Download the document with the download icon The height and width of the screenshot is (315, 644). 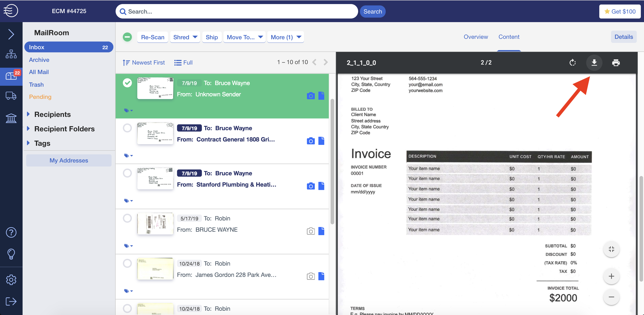coord(594,63)
